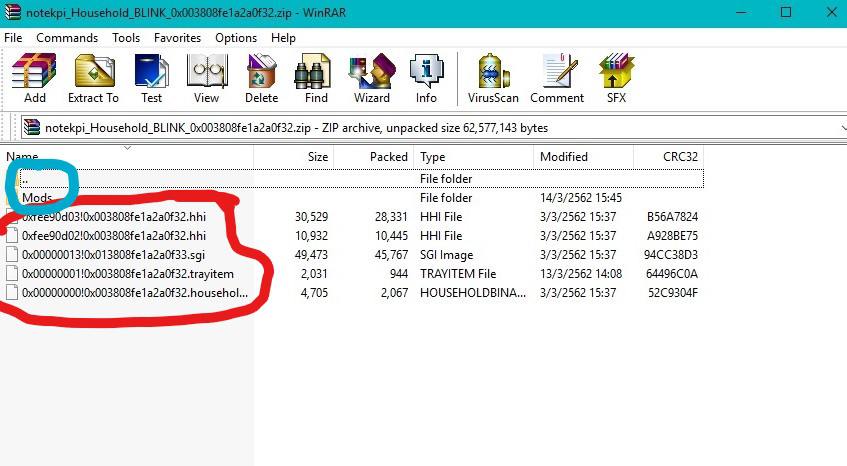Screen dimensions: 847x466
Task: Launch the Wizard tool
Action: (372, 78)
